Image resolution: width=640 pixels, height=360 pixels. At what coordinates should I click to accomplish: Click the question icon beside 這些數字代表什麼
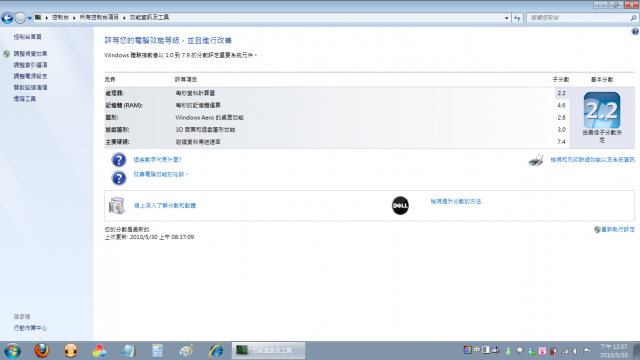[x=119, y=160]
